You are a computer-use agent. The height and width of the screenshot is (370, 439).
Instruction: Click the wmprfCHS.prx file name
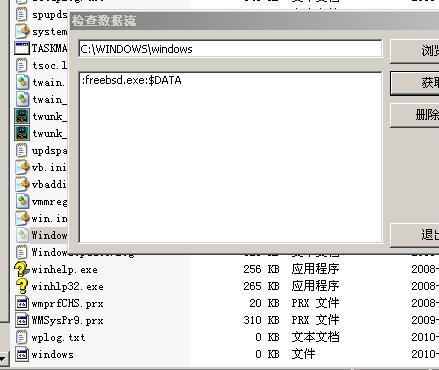[x=67, y=304]
